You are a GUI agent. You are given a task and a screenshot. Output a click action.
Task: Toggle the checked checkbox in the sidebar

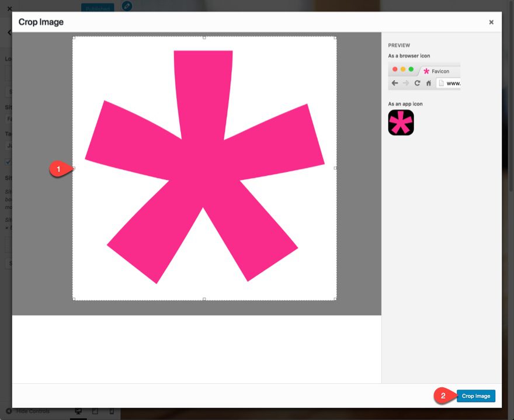pos(8,162)
